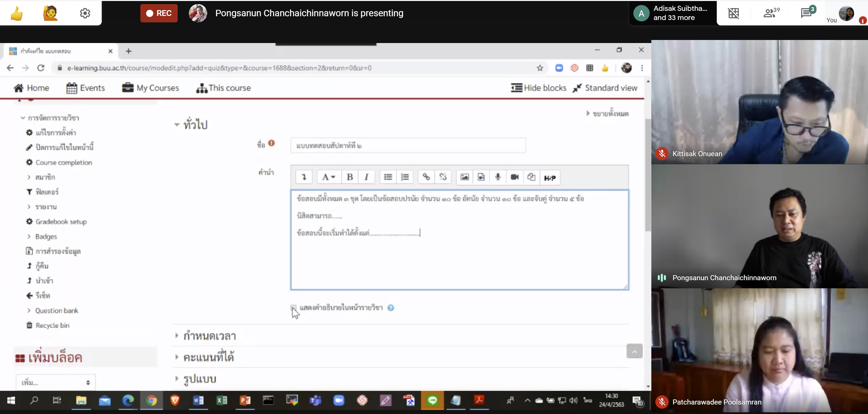Insert a link in the editor
Screen dimensions: 868x414
coord(426,177)
